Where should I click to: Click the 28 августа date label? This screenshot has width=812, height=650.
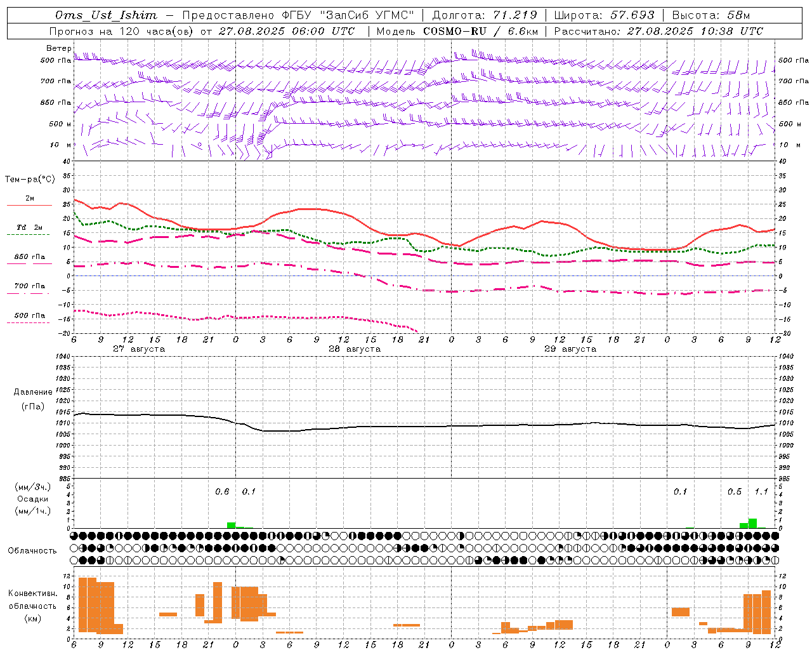(355, 349)
